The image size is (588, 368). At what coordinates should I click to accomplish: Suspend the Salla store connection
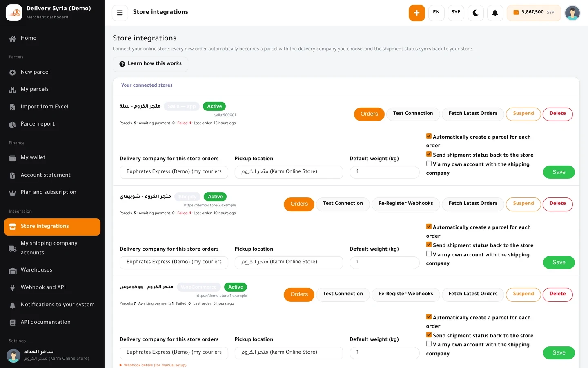pyautogui.click(x=523, y=114)
